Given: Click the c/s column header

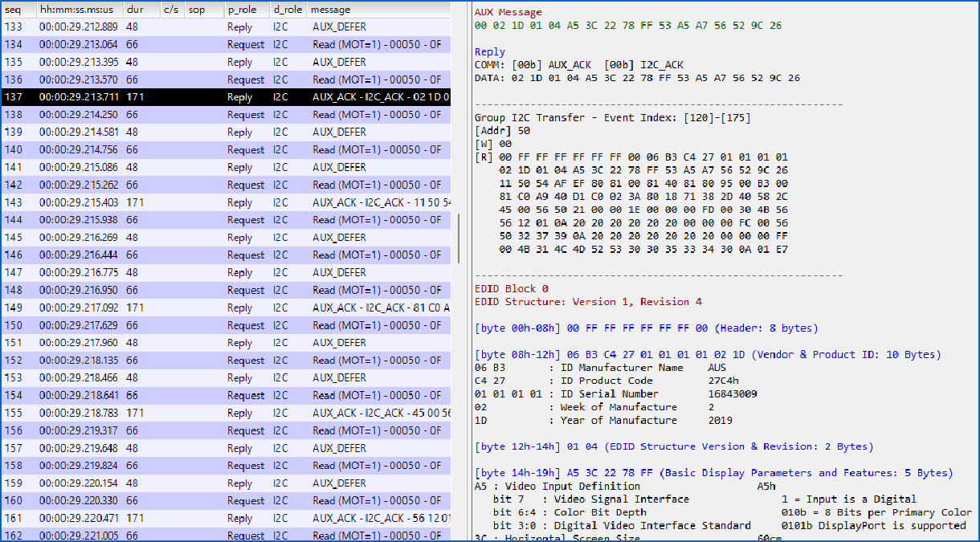Looking at the screenshot, I should 170,10.
